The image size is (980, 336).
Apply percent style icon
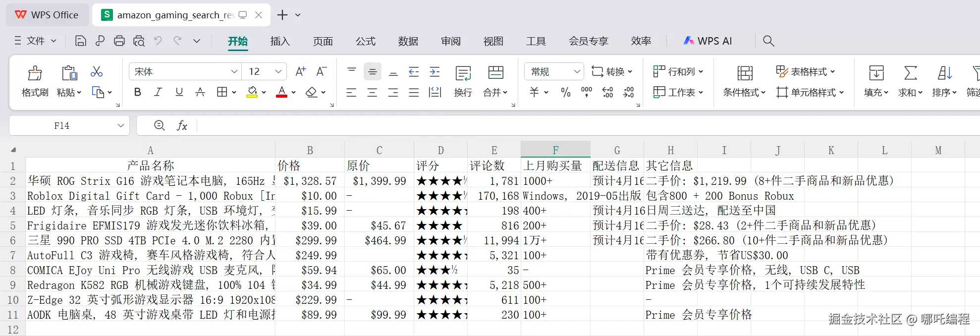(565, 92)
